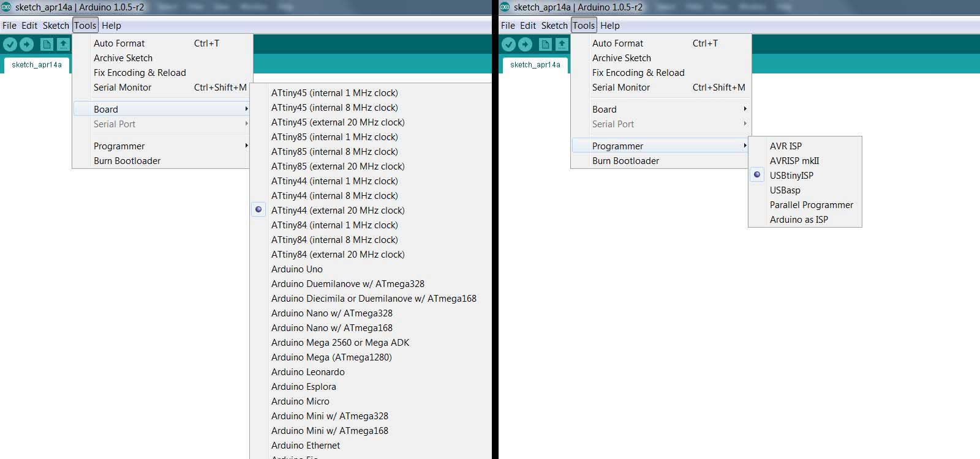Click Arduino logo icon in right title bar
The image size is (980, 459).
(x=505, y=7)
